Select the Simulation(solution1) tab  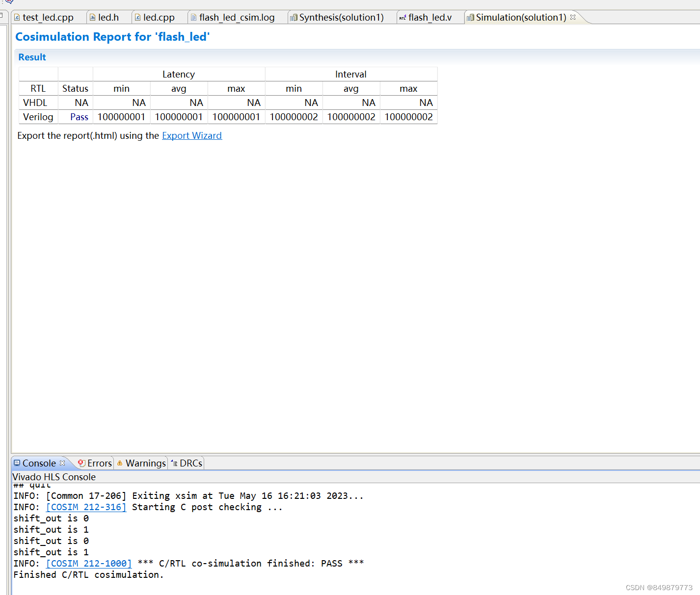pos(521,18)
